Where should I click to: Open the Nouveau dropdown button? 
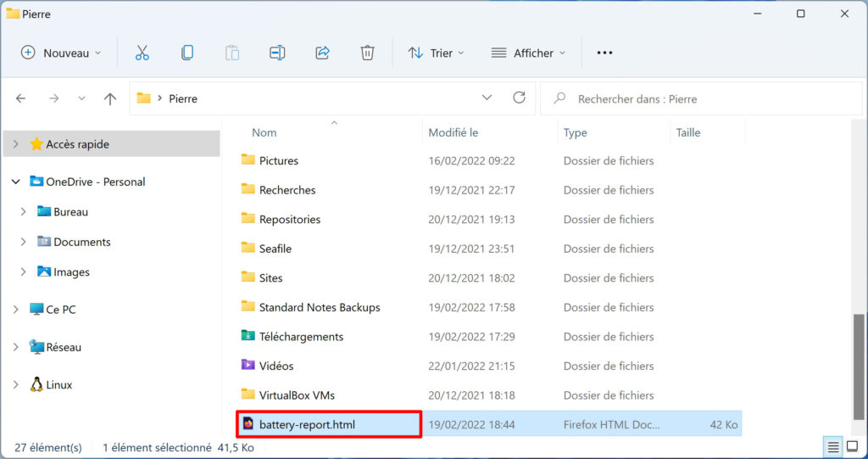pos(61,53)
